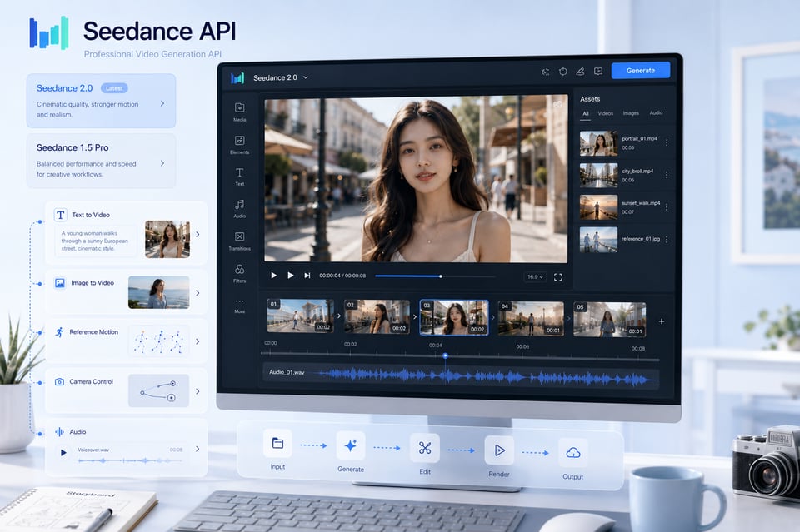This screenshot has width=800, height=532.
Task: Click the Edit scissors step icon
Action: pos(424,448)
